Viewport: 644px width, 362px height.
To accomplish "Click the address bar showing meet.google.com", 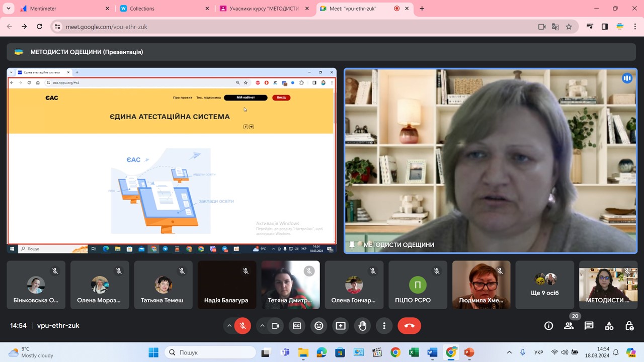I will [297, 27].
